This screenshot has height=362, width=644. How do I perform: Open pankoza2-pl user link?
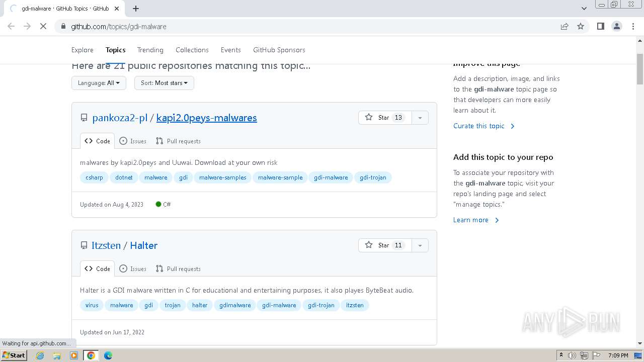coord(120,118)
